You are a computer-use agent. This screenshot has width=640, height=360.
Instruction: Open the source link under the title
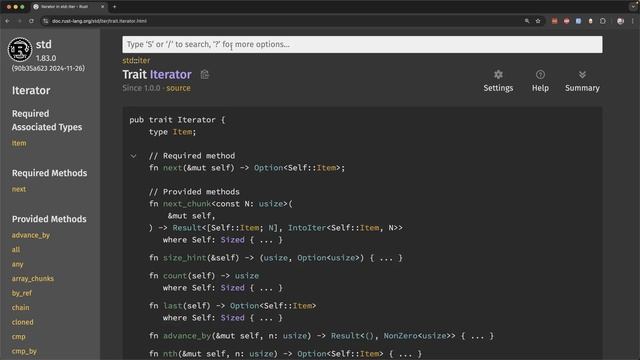point(178,88)
